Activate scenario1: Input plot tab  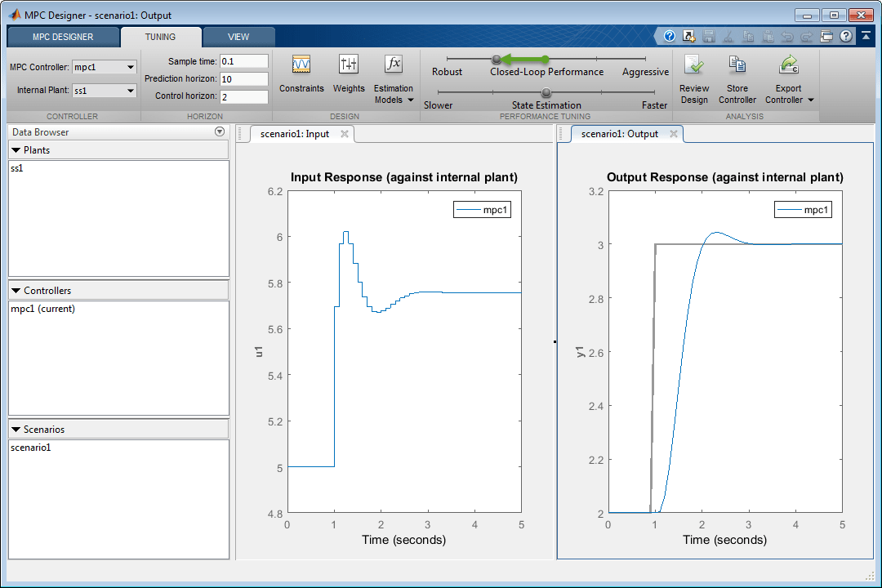click(295, 134)
